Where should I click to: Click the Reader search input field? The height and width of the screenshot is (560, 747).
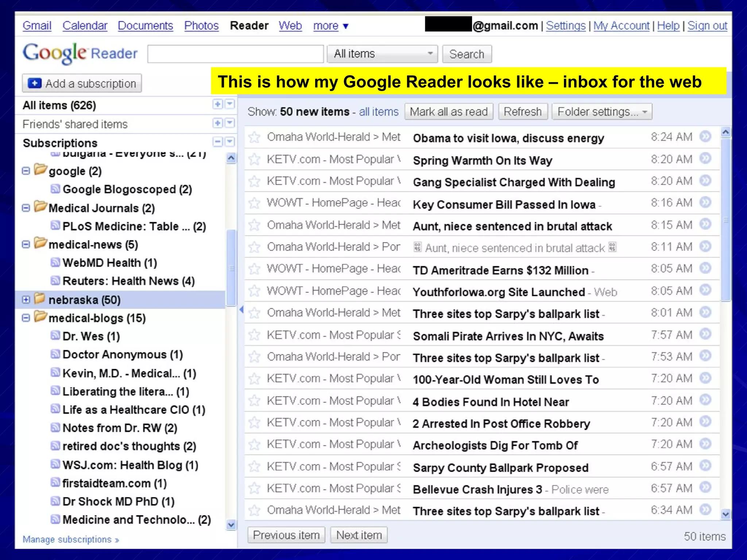pos(236,54)
